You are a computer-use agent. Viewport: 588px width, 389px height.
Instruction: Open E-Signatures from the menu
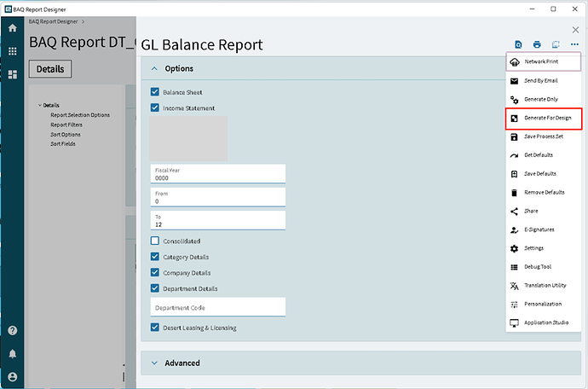[x=544, y=229]
